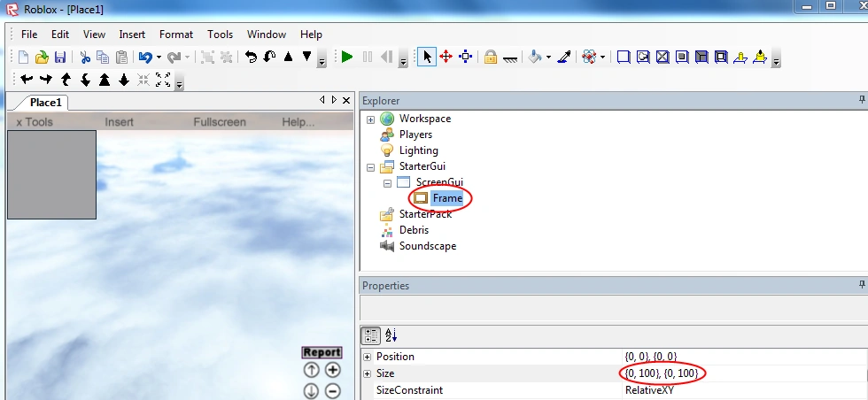Click the zoom extents expand arrows icon
Viewport: 868px width, 400px height.
pos(163,80)
